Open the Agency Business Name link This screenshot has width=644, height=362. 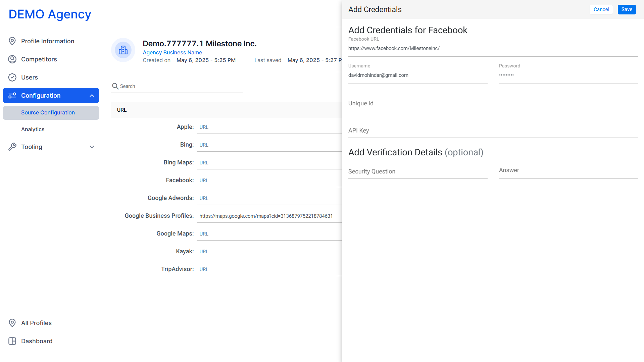172,52
